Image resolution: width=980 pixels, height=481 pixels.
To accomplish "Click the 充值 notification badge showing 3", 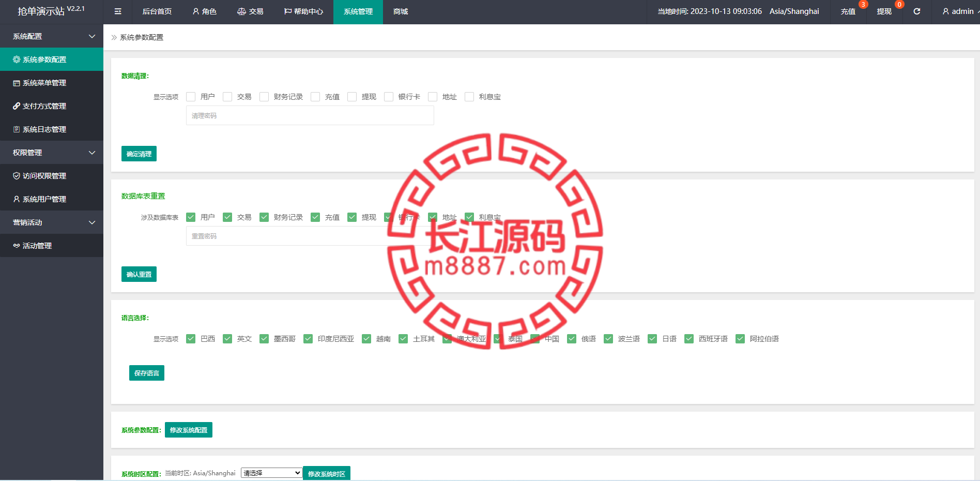I will coord(863,5).
